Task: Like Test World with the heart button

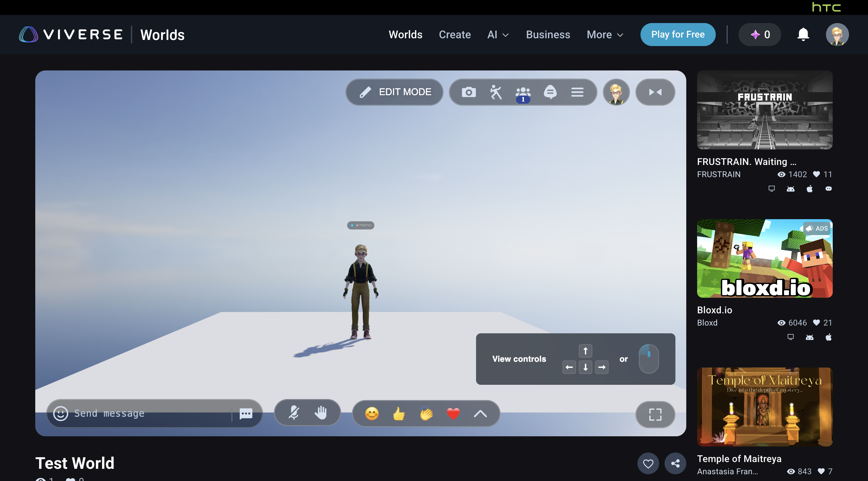Action: 648,463
